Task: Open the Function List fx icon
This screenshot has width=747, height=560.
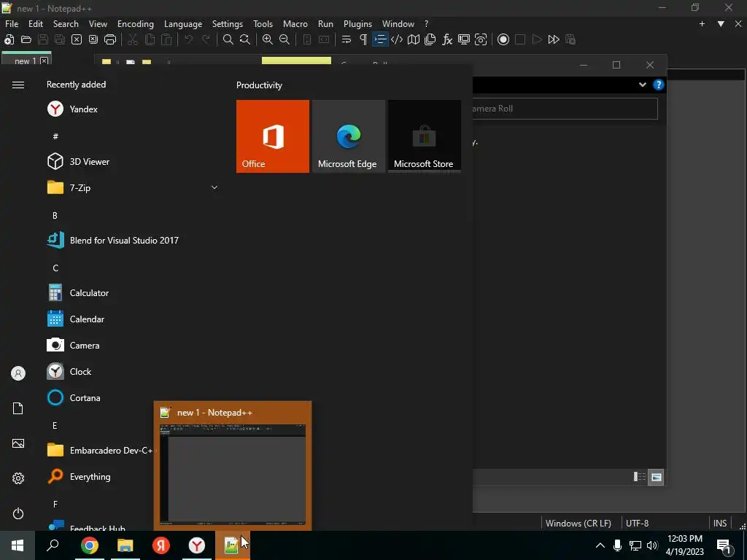Action: point(447,39)
